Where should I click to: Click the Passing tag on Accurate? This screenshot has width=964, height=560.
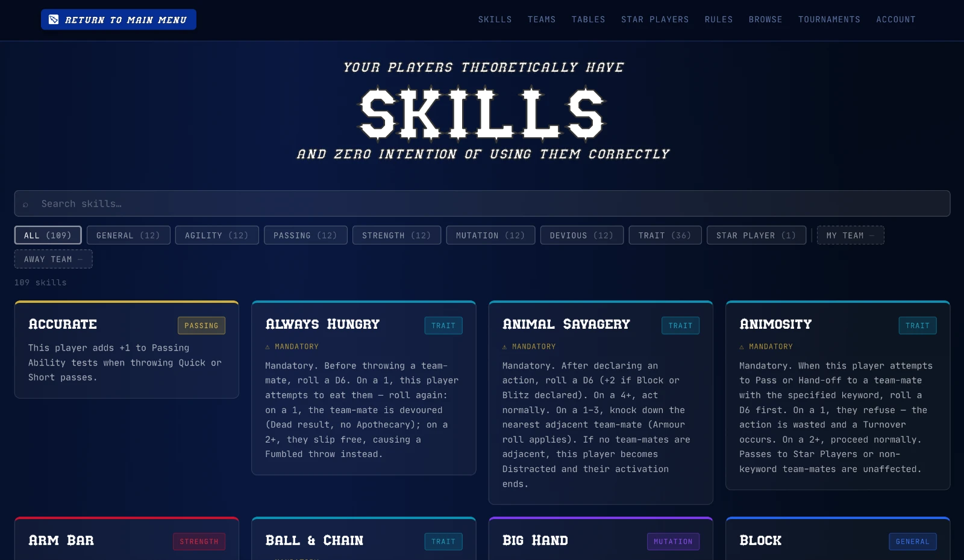tap(201, 325)
